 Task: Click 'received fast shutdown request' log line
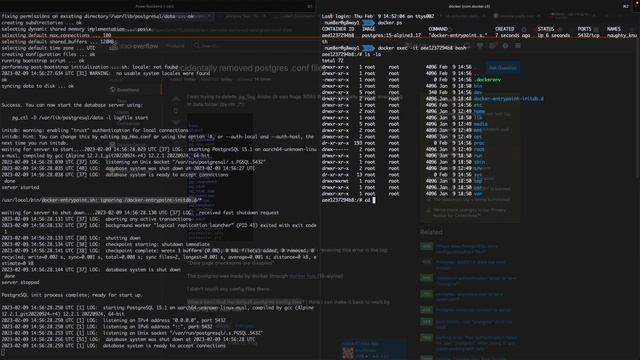coord(140,213)
